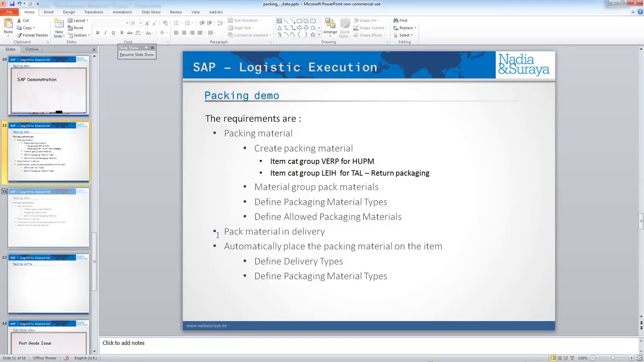The width and height of the screenshot is (644, 362).
Task: Select the Line shape
Action: coord(286,21)
